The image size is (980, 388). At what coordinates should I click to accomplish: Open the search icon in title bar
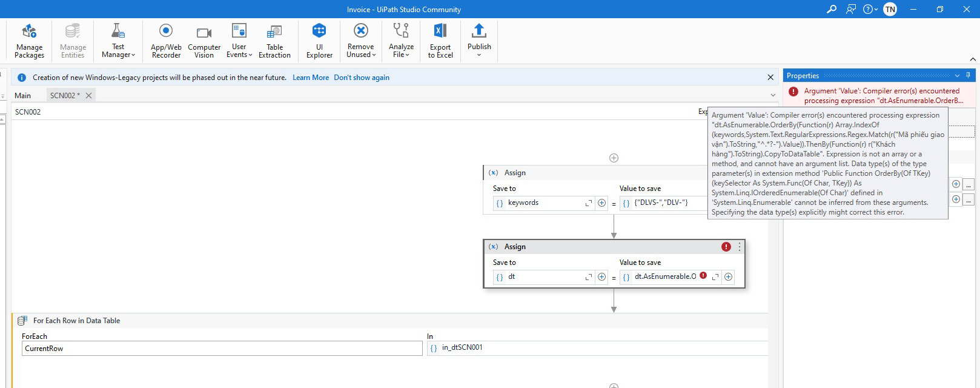click(832, 9)
